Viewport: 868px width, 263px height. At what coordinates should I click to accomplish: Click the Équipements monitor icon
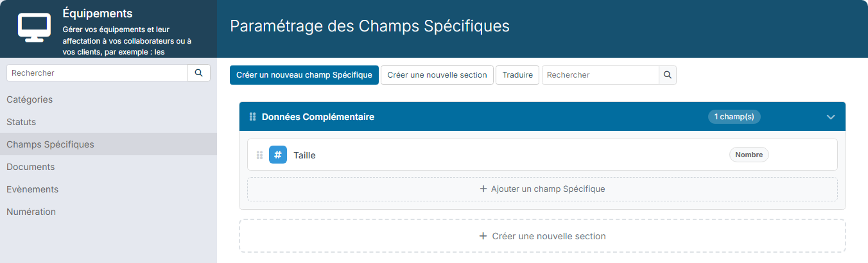[34, 28]
